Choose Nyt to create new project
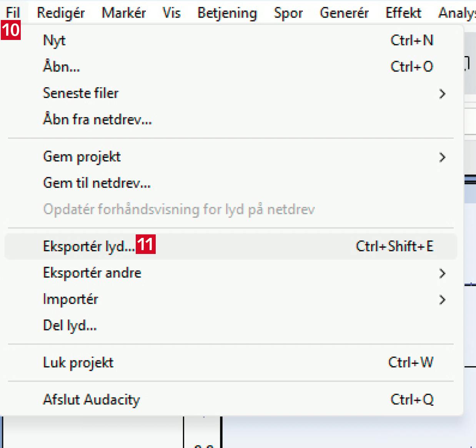Screen dimensions: 476x448 tap(54, 40)
